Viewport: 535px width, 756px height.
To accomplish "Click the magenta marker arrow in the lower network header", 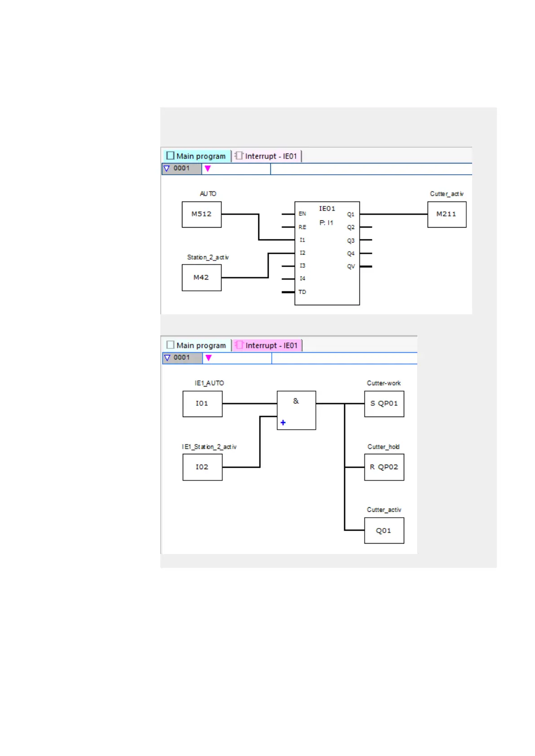I will point(208,358).
